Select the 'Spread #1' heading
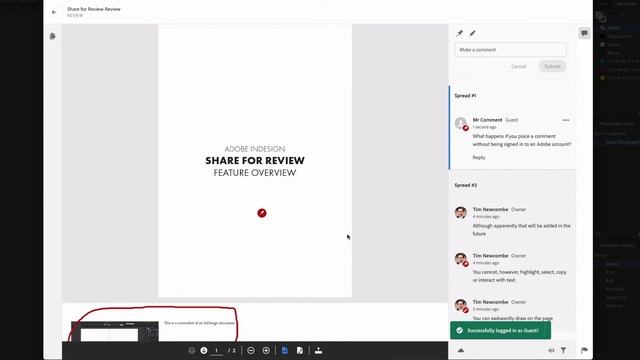Viewport: 640px width, 360px height. point(465,96)
